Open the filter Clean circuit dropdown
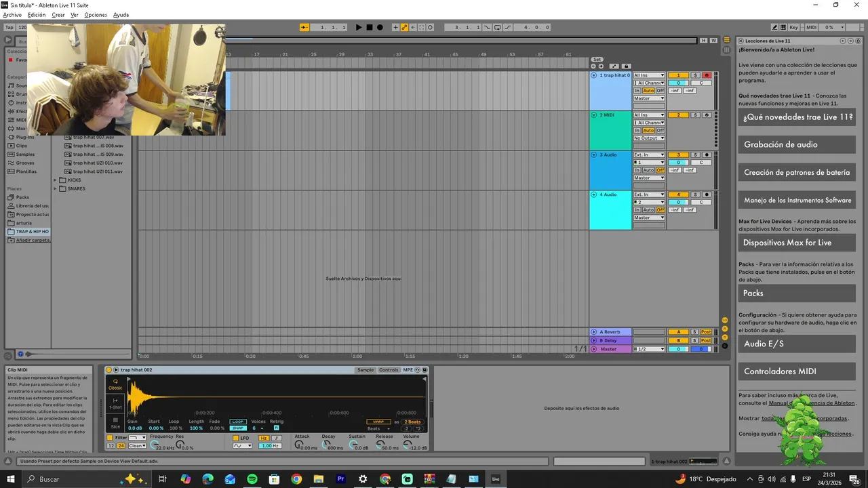 [137, 446]
